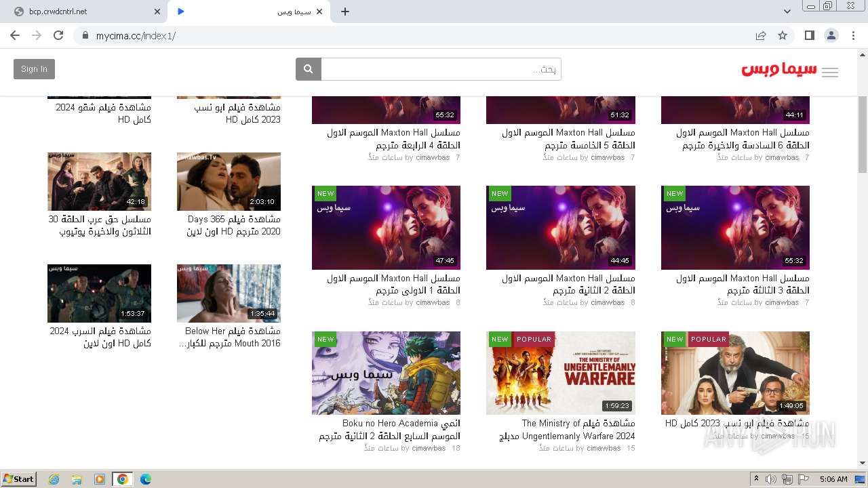Open Maxton Hall episode 2 thumbnail
Image resolution: width=868 pixels, height=488 pixels.
tap(561, 228)
